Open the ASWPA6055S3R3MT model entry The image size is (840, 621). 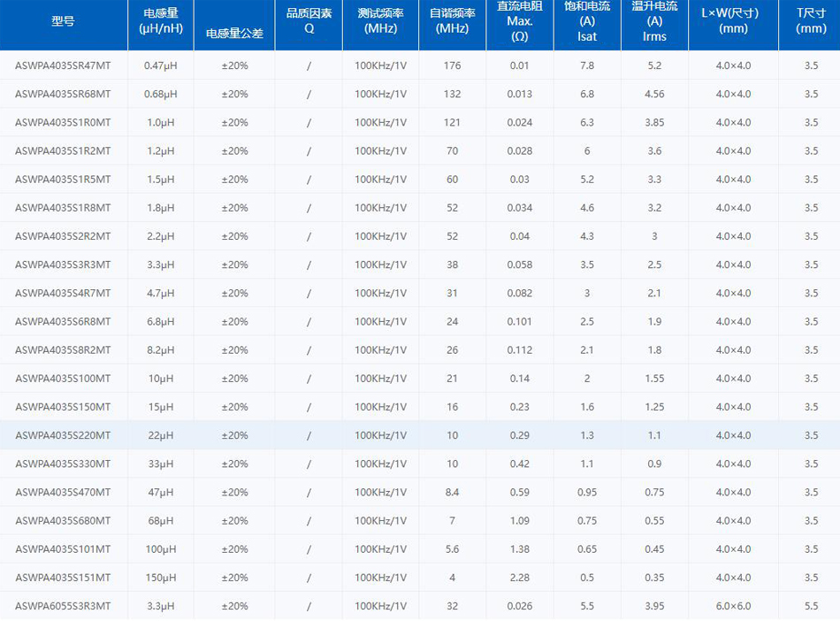click(63, 606)
